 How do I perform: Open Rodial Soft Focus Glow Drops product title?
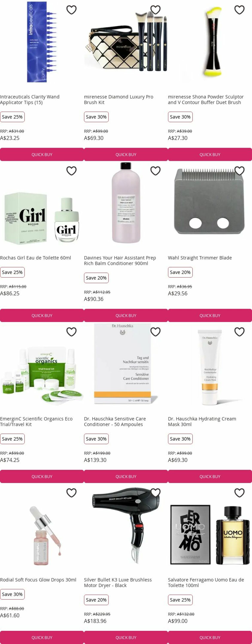tap(38, 580)
